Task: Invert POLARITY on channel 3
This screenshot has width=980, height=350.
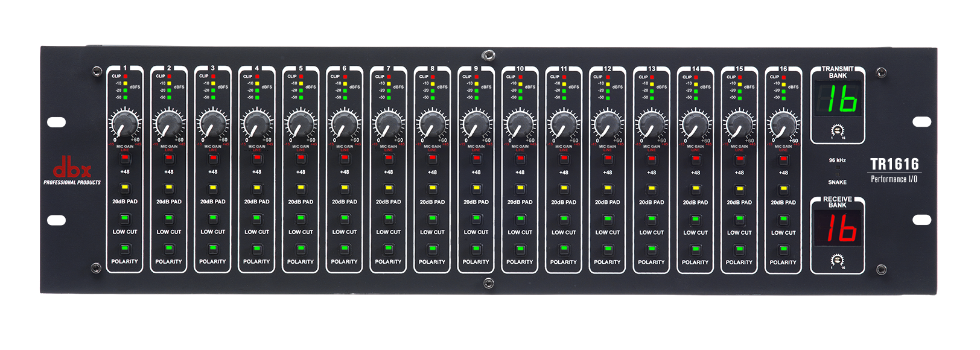Action: click(x=213, y=249)
